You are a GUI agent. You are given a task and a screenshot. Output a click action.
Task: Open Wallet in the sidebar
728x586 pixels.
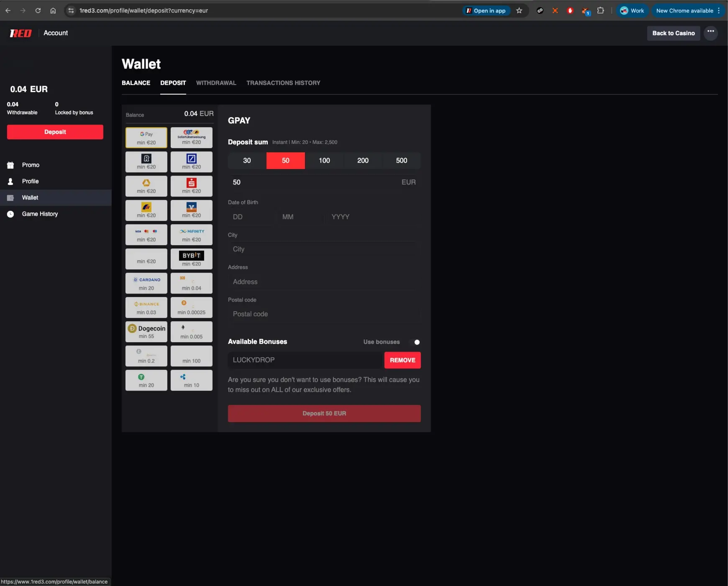(56, 197)
